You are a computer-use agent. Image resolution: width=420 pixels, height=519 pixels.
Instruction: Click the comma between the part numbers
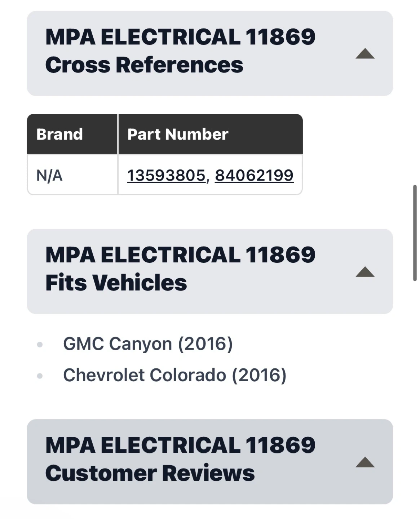(208, 179)
